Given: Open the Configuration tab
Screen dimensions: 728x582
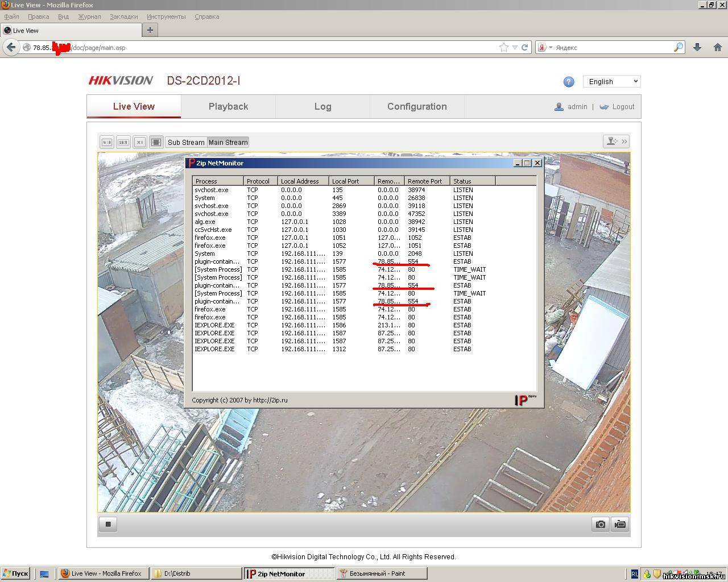Looking at the screenshot, I should click(x=417, y=106).
